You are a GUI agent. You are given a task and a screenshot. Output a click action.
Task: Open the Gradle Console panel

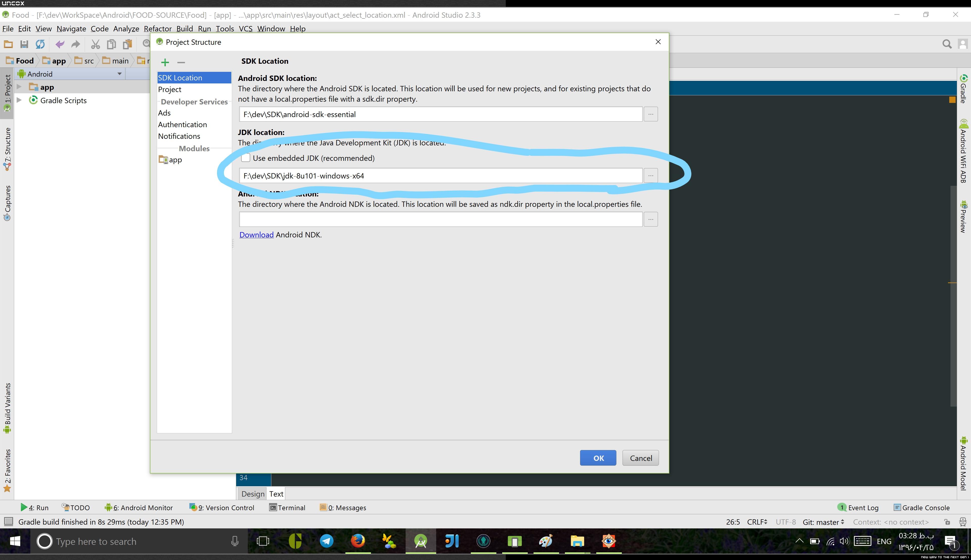pos(921,508)
